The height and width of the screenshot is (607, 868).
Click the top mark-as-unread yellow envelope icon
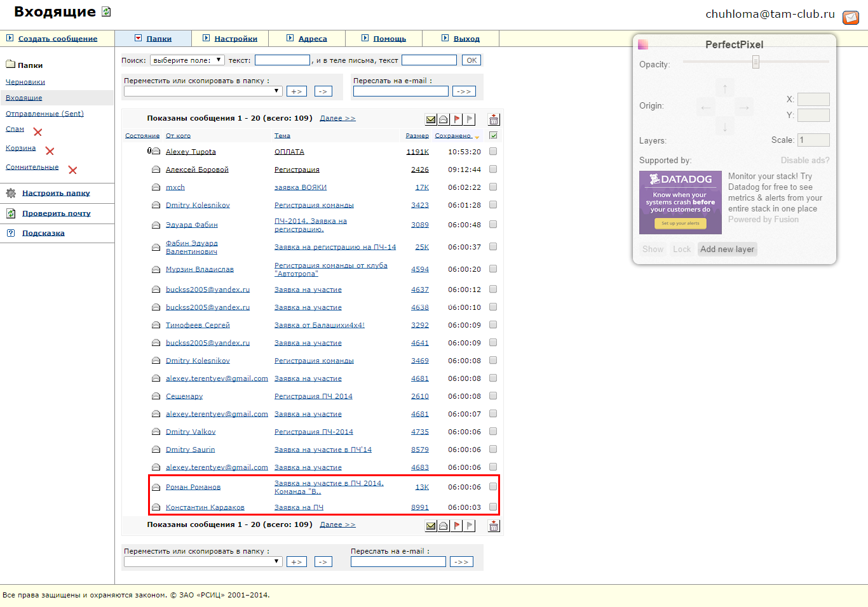point(431,119)
